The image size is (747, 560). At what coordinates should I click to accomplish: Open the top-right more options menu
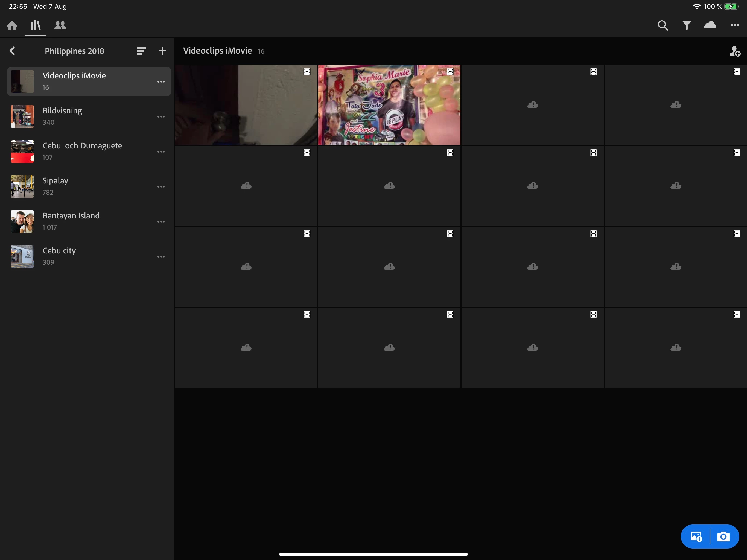734,25
